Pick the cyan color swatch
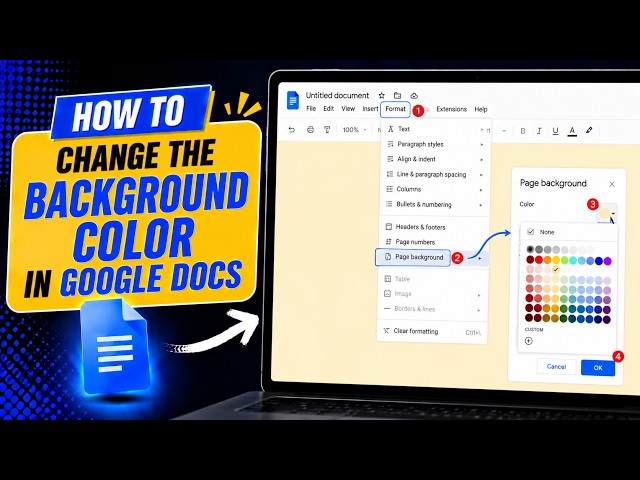This screenshot has height=480, width=640. [x=573, y=260]
